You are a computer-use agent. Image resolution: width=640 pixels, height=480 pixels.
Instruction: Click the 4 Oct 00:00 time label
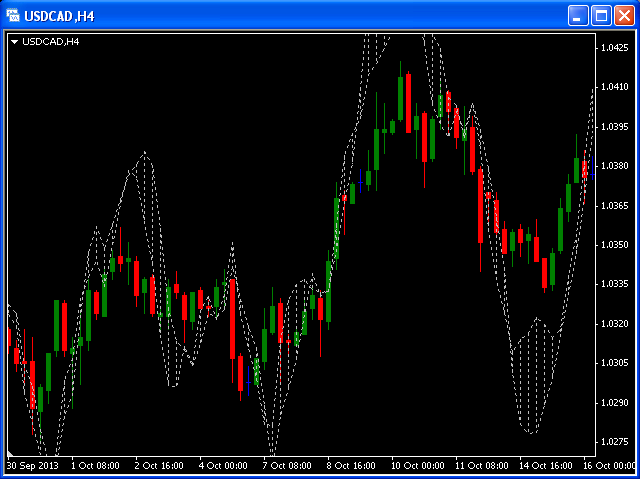pos(223,466)
